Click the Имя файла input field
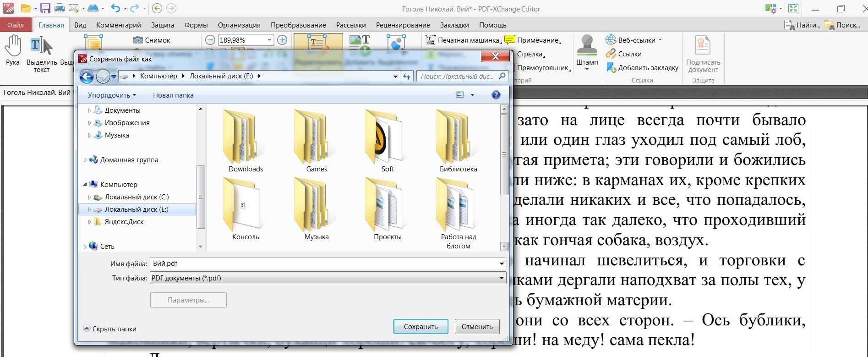This screenshot has height=357, width=868. pyautogui.click(x=323, y=264)
